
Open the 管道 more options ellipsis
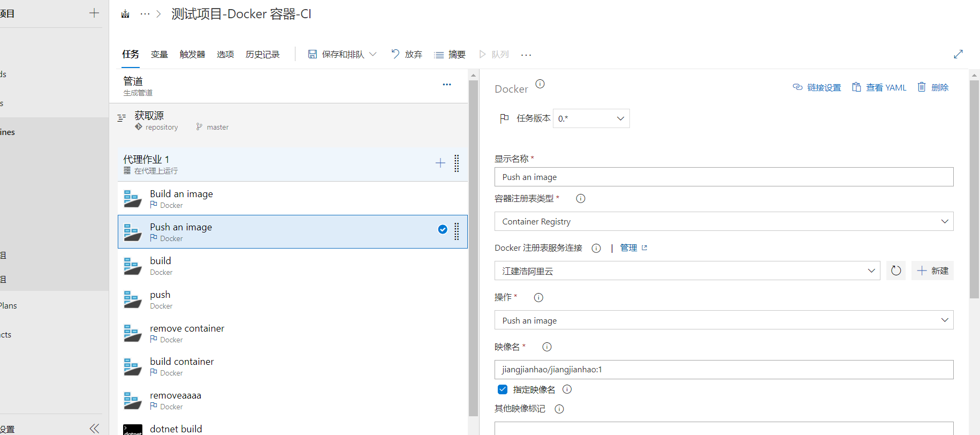[447, 85]
